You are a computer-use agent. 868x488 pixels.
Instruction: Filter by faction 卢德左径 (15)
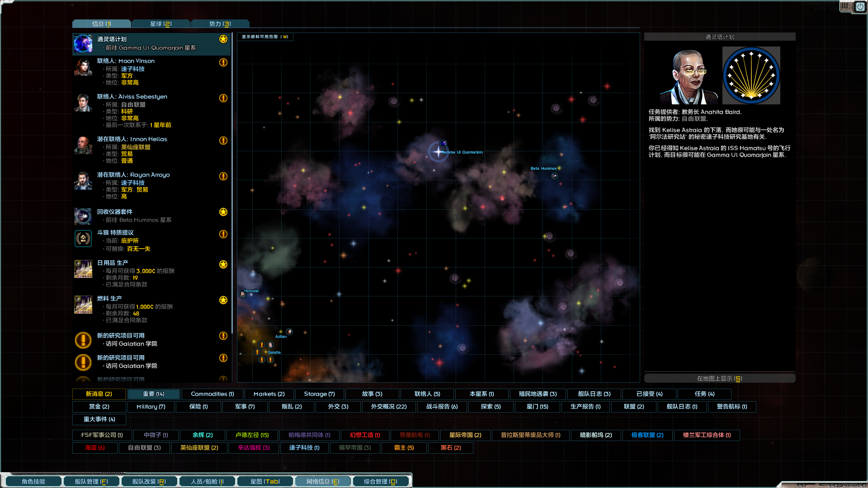pos(252,435)
